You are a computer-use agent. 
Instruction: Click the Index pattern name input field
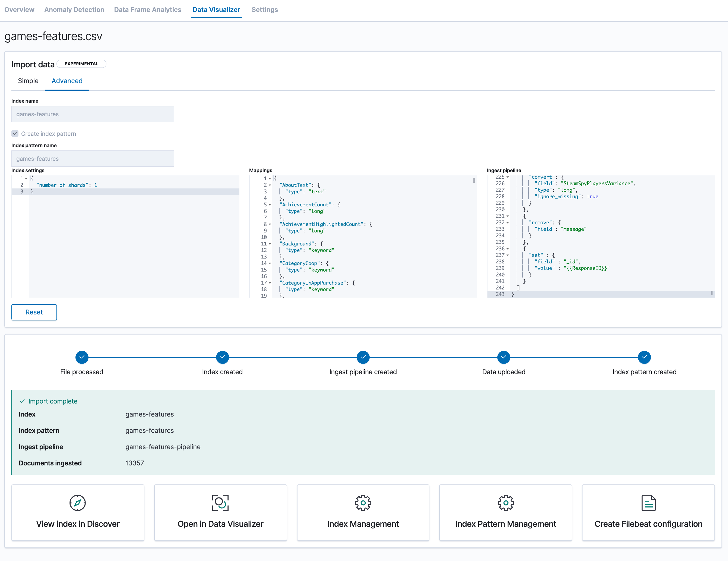(x=93, y=159)
